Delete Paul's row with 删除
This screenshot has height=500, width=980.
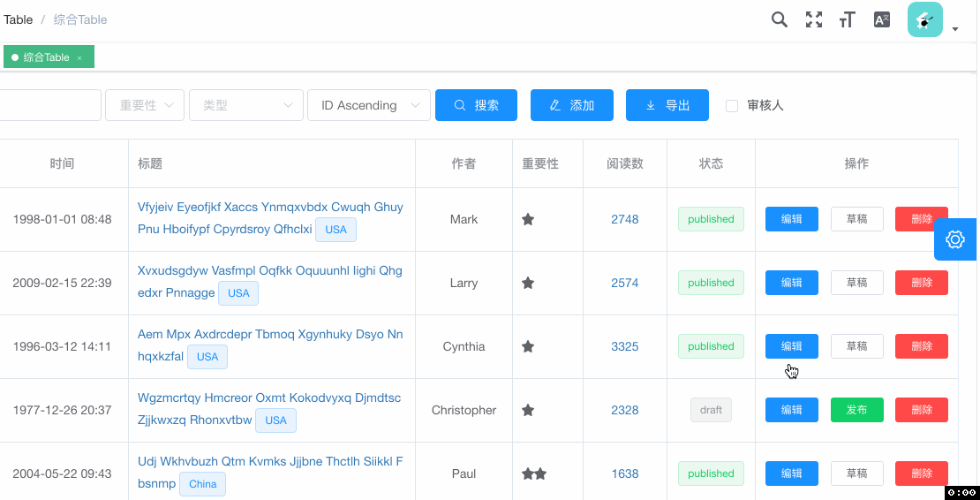pos(922,473)
